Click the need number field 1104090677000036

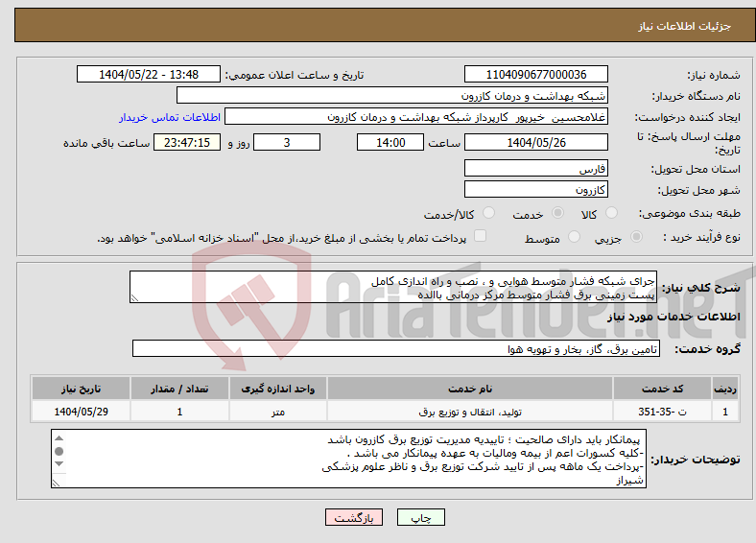pos(535,74)
